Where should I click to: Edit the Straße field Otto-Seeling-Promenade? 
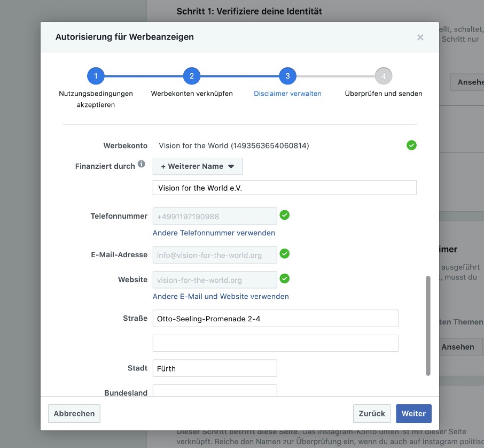click(275, 319)
